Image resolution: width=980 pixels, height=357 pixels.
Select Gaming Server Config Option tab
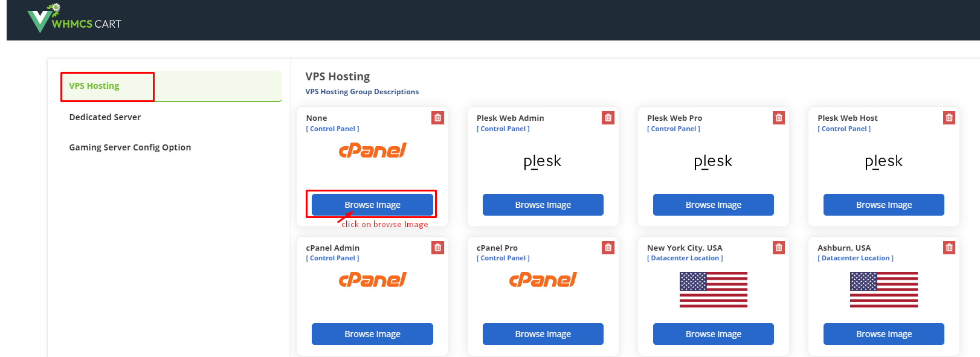click(130, 147)
